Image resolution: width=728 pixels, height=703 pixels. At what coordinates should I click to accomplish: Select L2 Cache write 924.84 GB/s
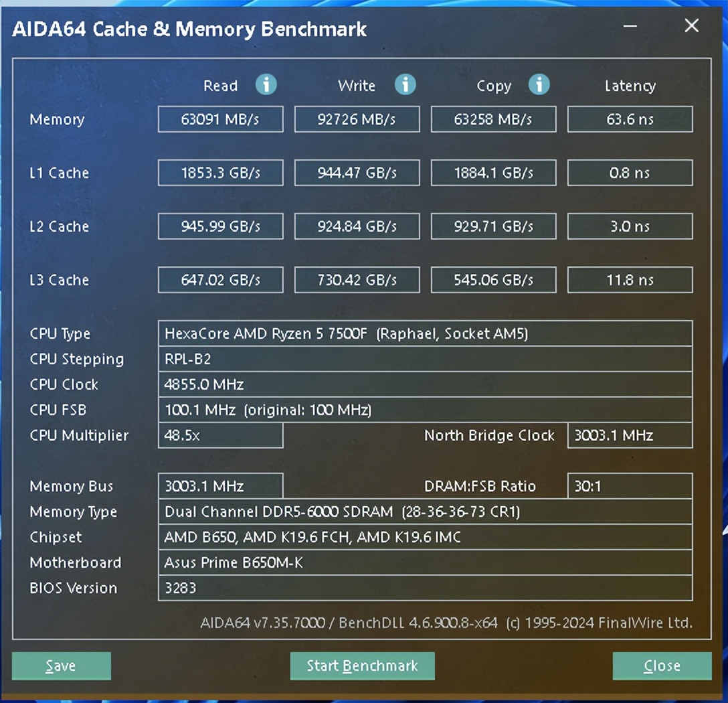tap(357, 226)
